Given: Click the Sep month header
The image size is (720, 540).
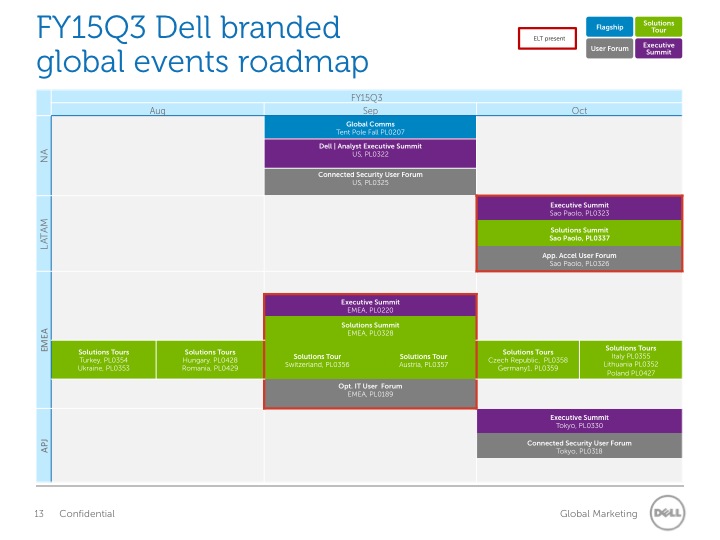Looking at the screenshot, I should [x=370, y=110].
